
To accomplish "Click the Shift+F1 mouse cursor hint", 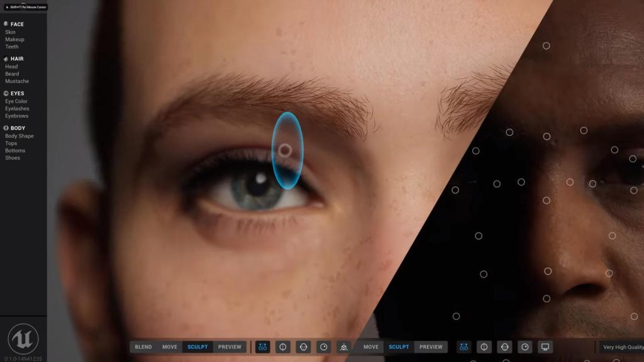I will tap(25, 7).
